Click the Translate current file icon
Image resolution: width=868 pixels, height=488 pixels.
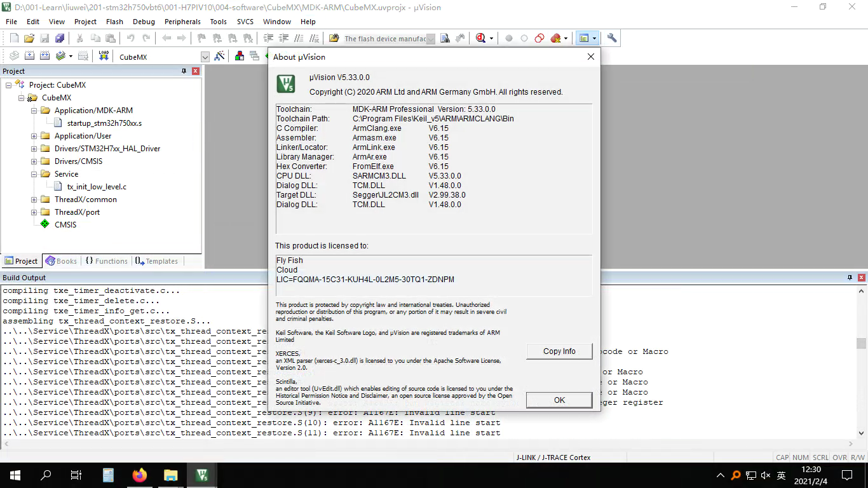14,56
